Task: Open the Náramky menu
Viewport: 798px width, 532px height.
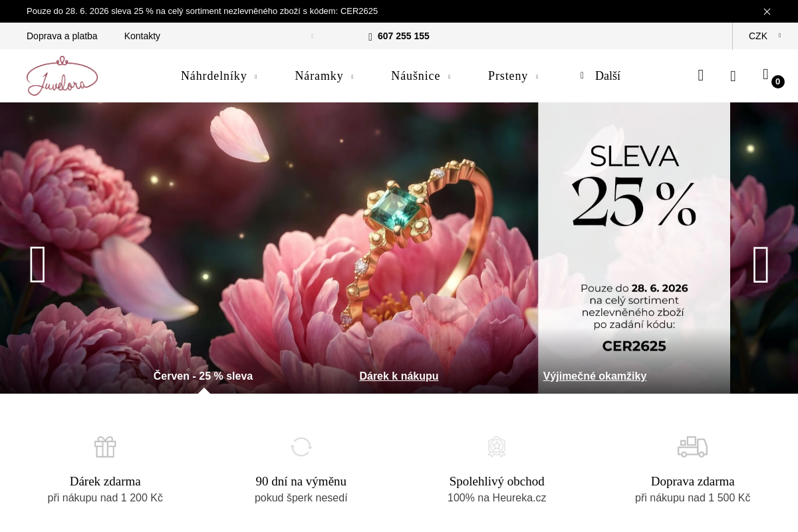Action: pos(319,76)
